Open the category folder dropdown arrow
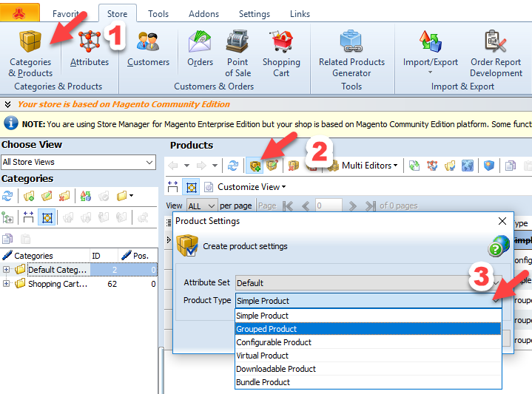Image resolution: width=532 pixels, height=394 pixels. click(x=131, y=196)
